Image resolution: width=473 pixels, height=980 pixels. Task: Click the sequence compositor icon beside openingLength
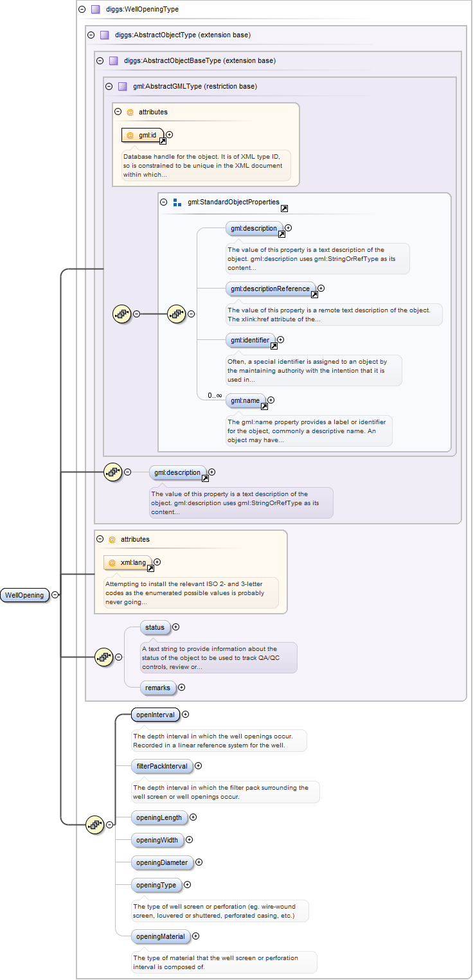(x=95, y=824)
